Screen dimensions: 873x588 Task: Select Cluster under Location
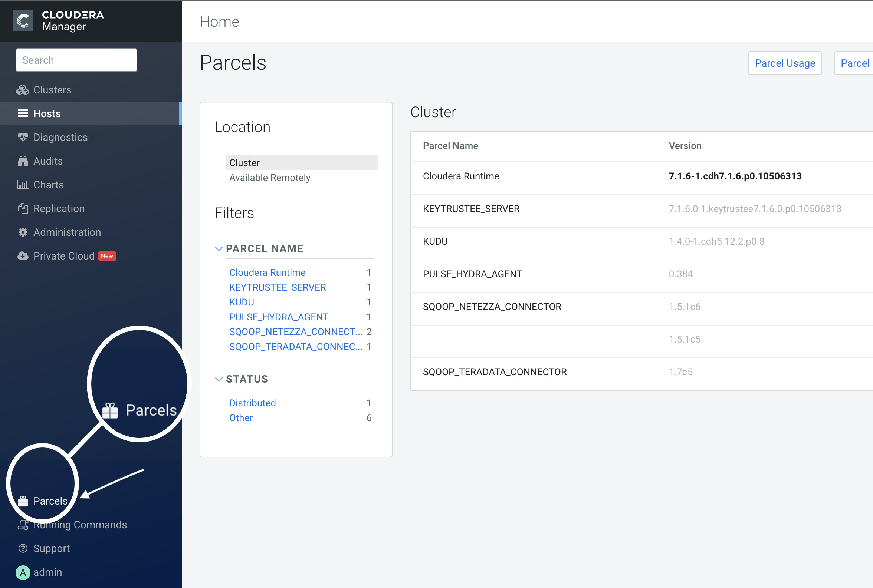302,162
